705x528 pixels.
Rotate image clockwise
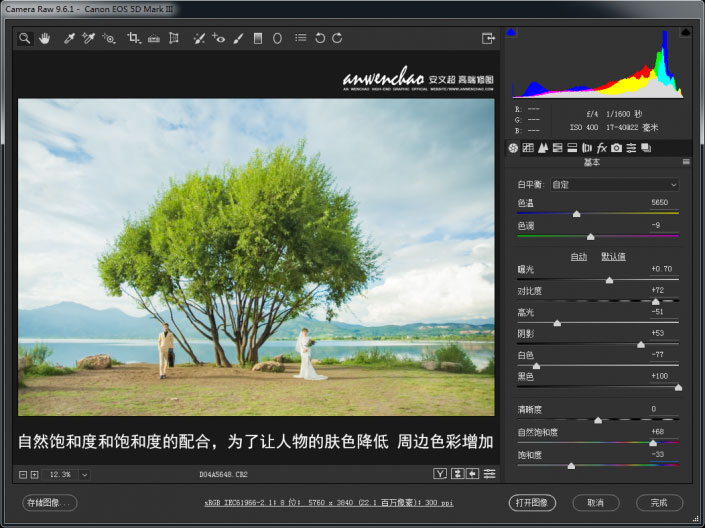tap(337, 38)
